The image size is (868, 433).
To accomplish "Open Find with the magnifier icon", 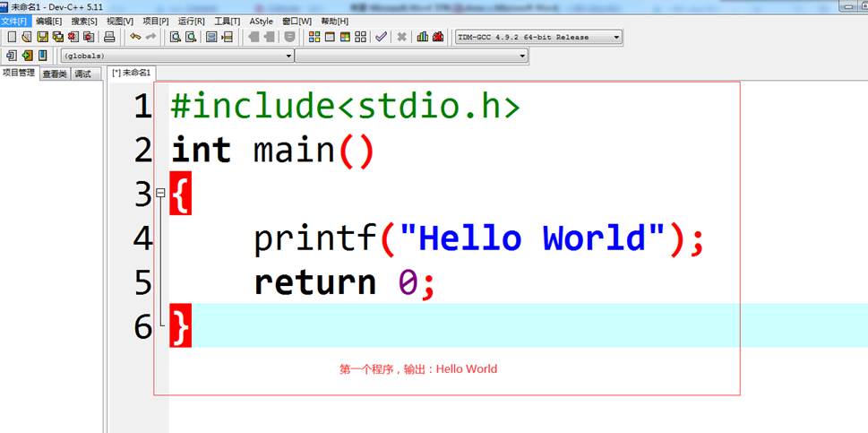I will [176, 37].
